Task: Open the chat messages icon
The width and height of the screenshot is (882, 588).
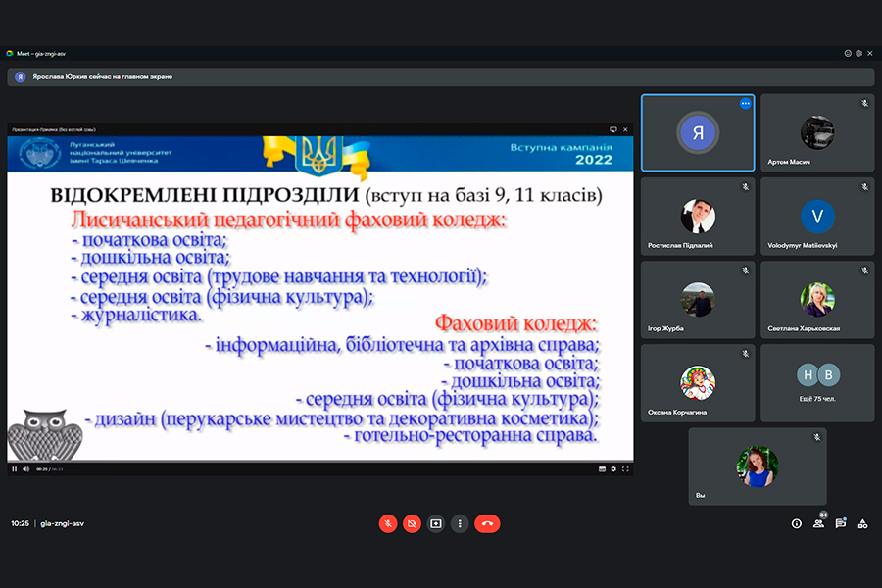Action: [x=841, y=524]
